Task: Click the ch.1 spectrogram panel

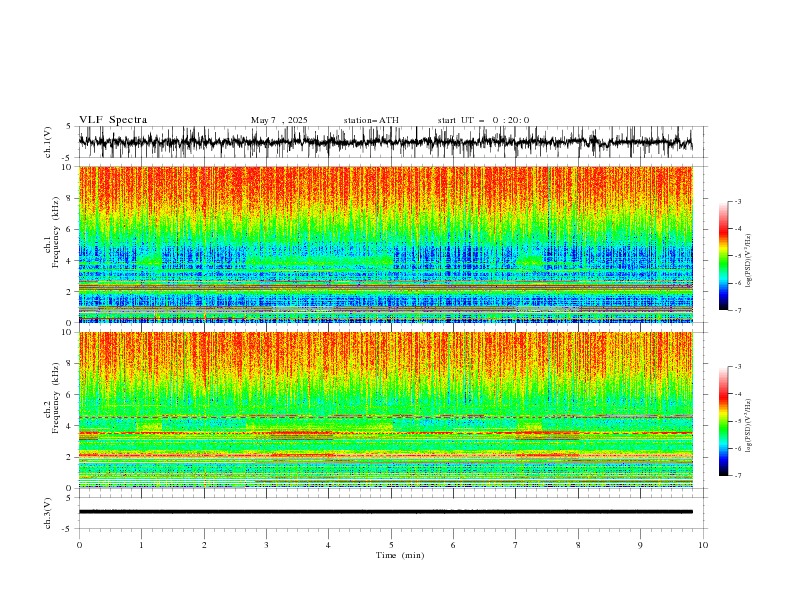Action: coord(385,244)
